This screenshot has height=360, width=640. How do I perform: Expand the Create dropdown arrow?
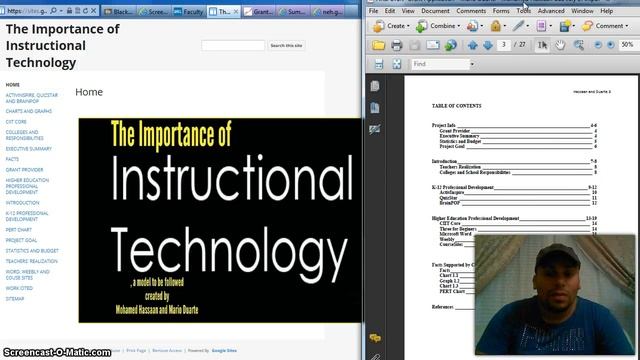(408, 26)
